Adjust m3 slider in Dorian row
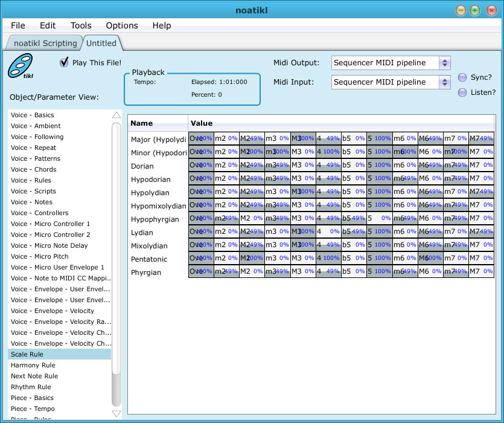The image size is (504, 423). click(x=278, y=165)
